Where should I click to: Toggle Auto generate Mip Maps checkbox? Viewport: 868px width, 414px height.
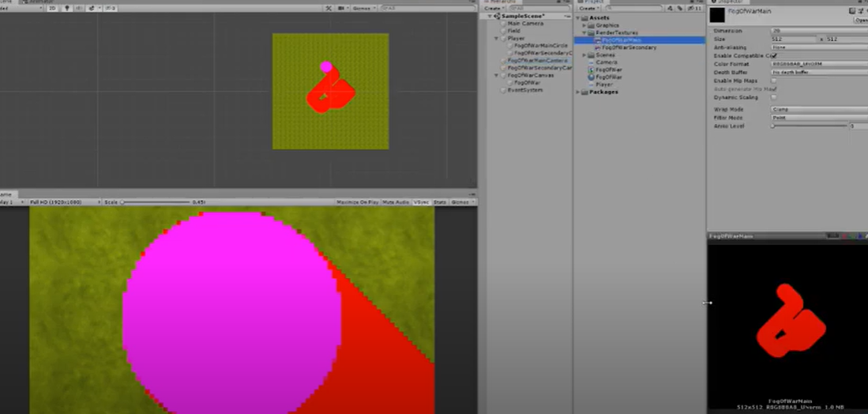[x=774, y=89]
